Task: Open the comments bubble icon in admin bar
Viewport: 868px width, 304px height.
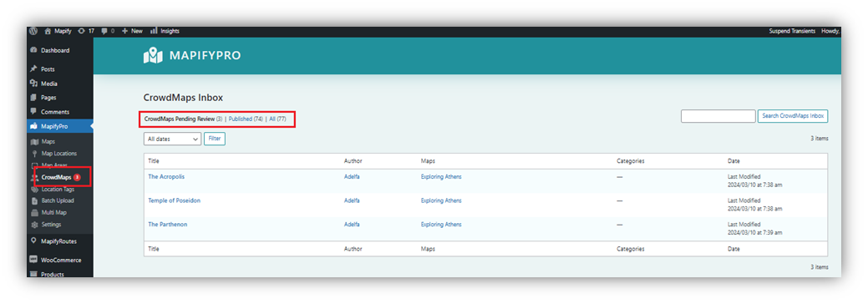Action: point(104,31)
